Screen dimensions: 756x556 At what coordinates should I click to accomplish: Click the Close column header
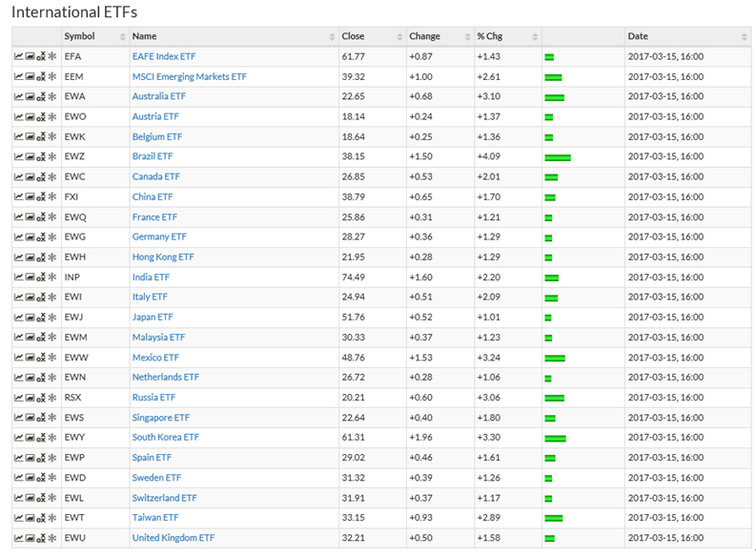[353, 36]
